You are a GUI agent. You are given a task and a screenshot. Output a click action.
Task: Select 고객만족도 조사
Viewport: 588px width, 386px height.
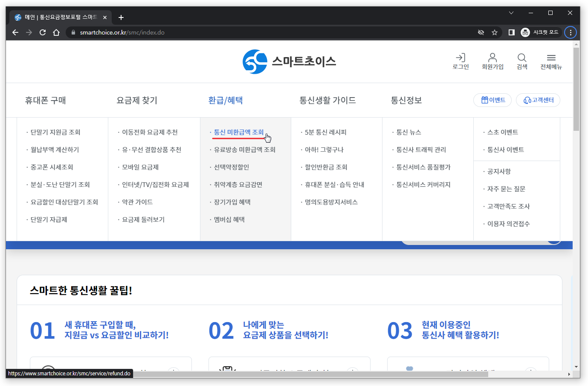pos(509,206)
